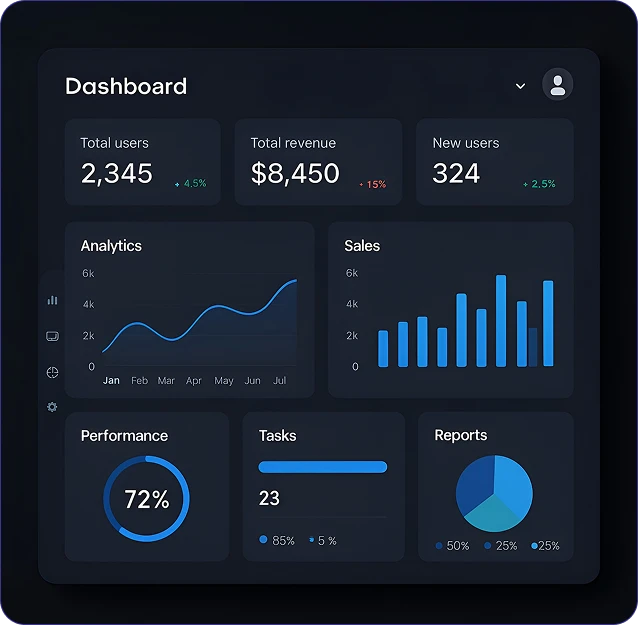The image size is (638, 625).
Task: Select May on the Analytics axis
Action: (x=224, y=381)
